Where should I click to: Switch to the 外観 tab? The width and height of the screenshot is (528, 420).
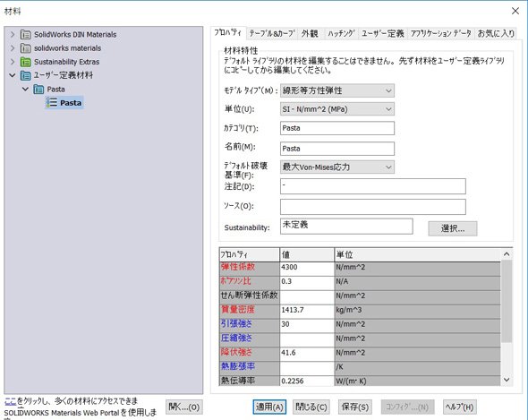tap(310, 33)
